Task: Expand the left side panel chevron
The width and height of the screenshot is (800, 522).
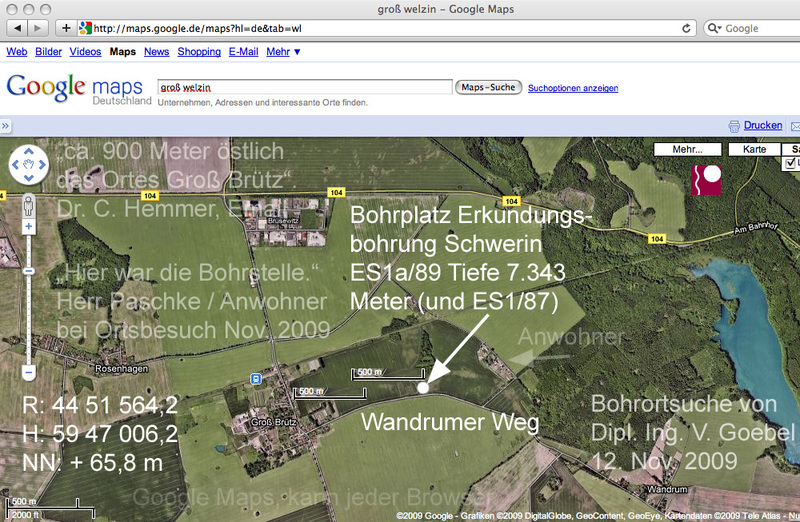Action: [5, 126]
